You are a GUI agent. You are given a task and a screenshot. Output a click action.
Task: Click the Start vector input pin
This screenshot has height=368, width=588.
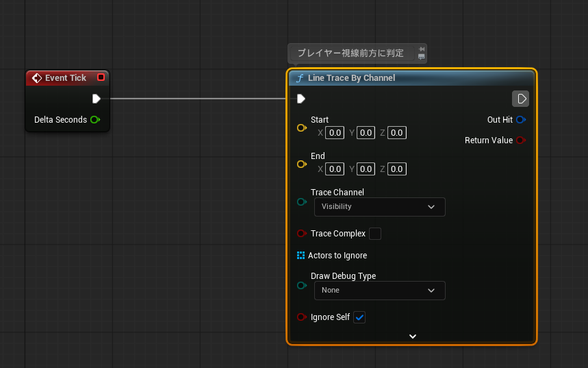click(301, 128)
